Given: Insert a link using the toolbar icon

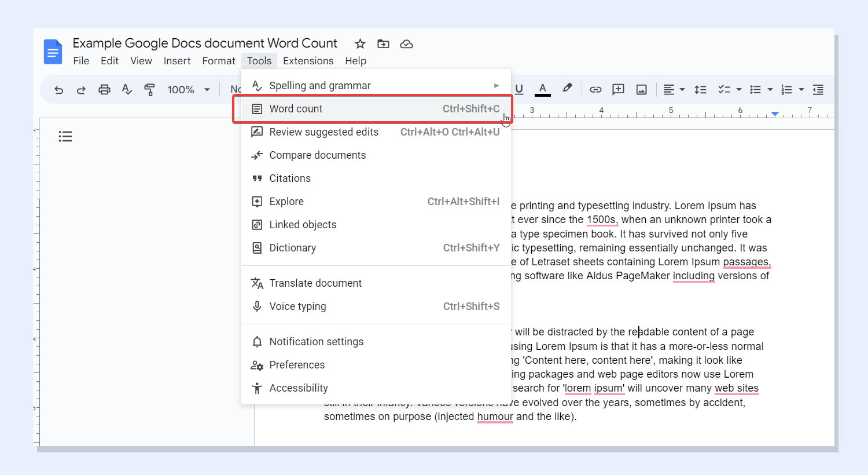Looking at the screenshot, I should point(595,89).
